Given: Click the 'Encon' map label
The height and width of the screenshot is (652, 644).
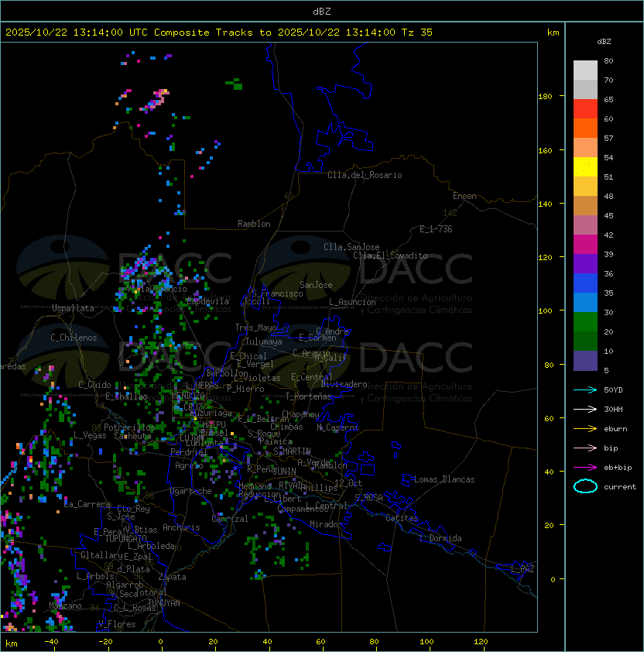Looking at the screenshot, I should click(x=464, y=196).
